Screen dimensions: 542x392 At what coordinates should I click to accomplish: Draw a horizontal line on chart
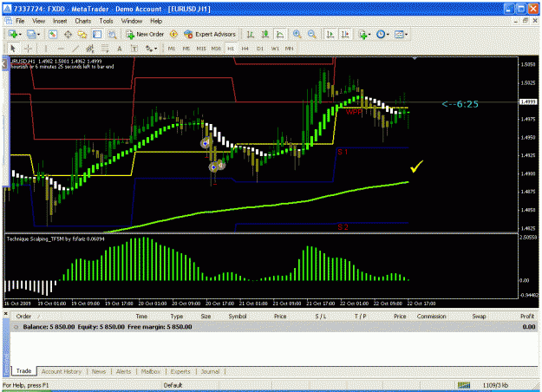coord(61,49)
